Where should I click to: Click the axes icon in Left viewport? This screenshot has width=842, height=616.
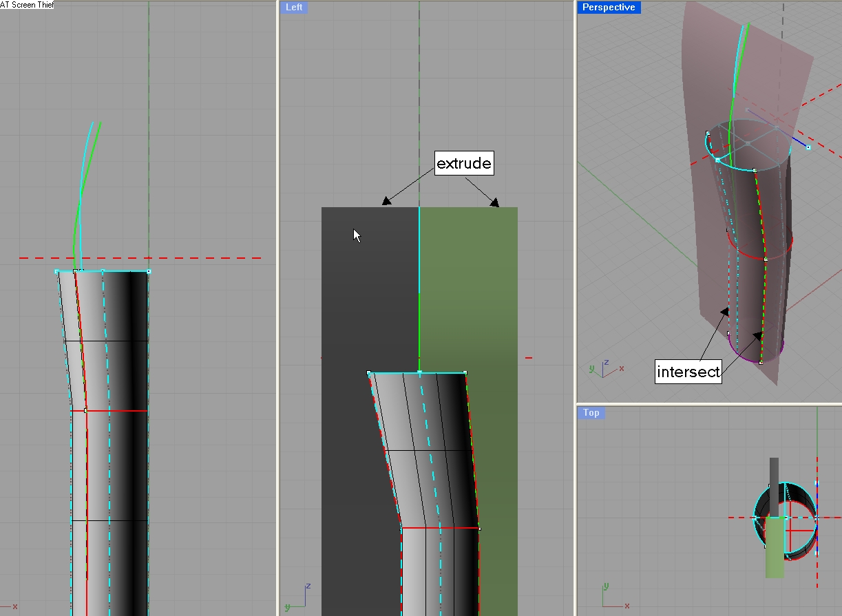click(x=298, y=597)
